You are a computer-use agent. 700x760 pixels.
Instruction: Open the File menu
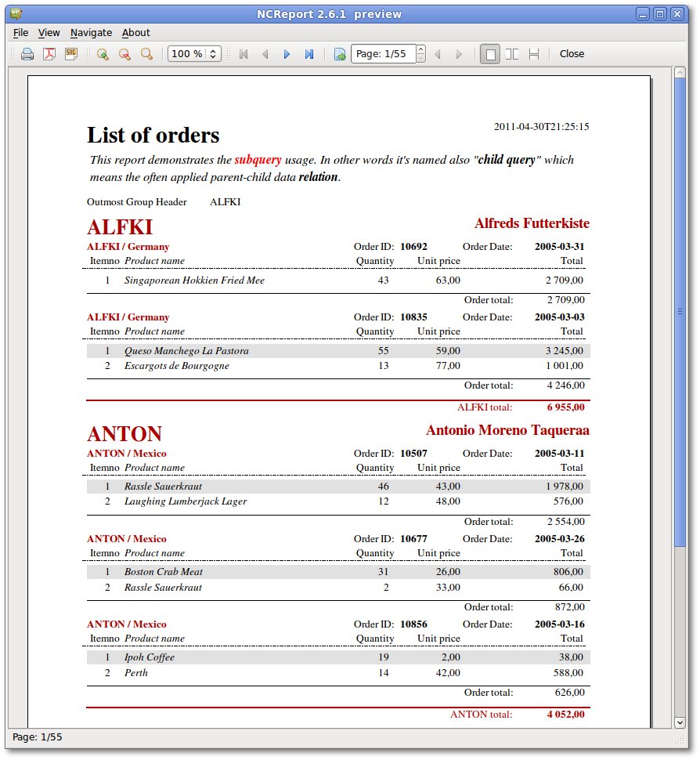20,32
